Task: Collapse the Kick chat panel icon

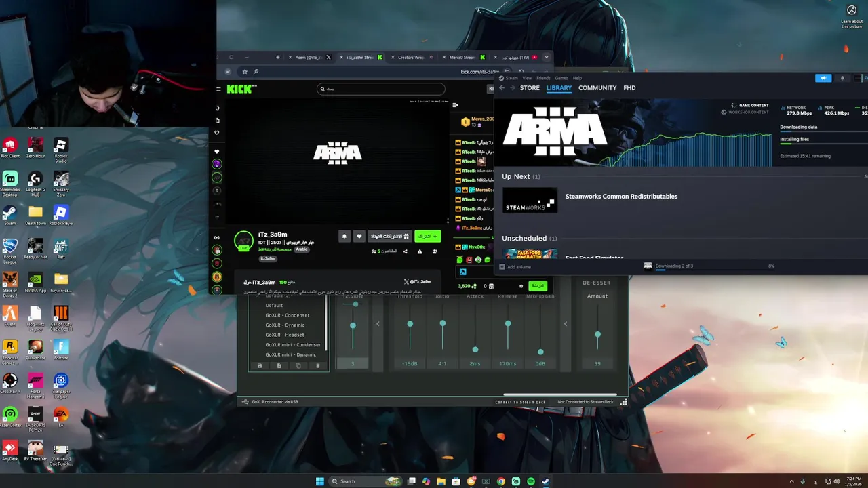Action: (455, 105)
